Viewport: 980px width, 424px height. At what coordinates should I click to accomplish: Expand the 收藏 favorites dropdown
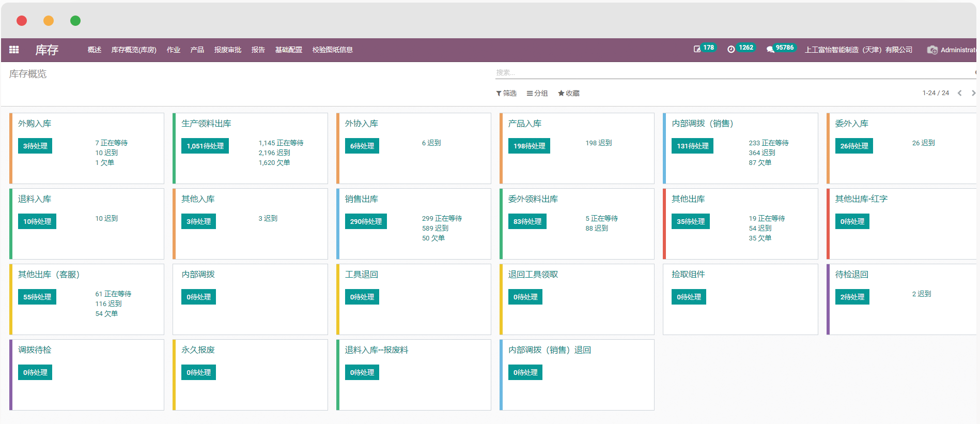(x=569, y=93)
